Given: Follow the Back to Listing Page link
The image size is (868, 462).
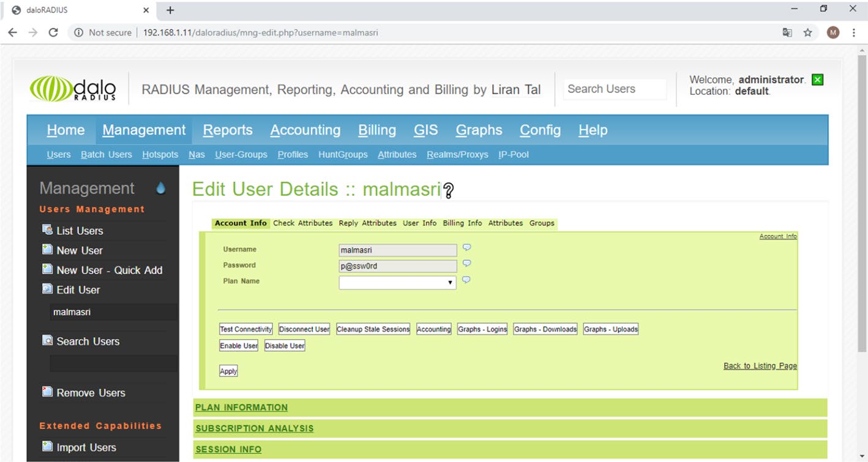Looking at the screenshot, I should [760, 366].
